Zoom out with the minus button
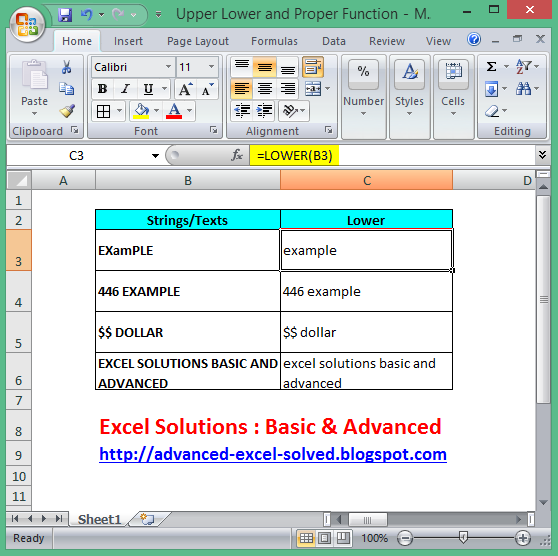Viewport: 558px width, 556px height. pos(405,538)
